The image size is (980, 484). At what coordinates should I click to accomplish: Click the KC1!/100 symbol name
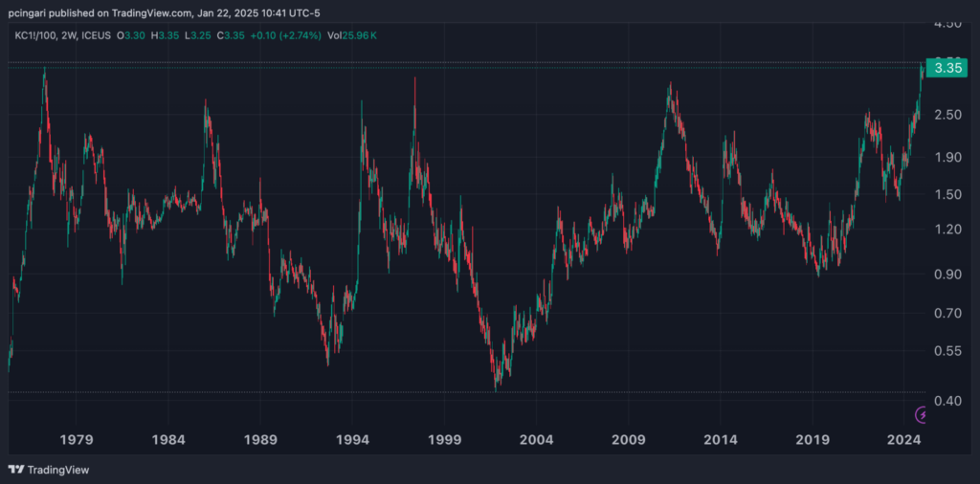(35, 35)
